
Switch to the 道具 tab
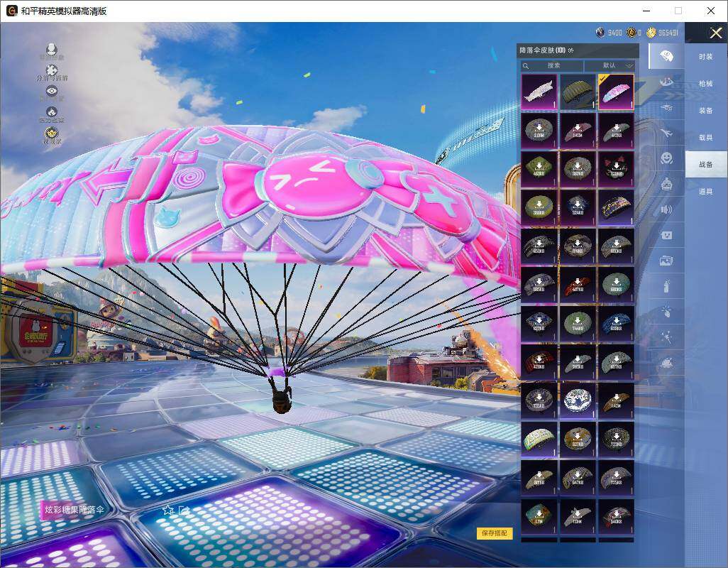pos(706,192)
